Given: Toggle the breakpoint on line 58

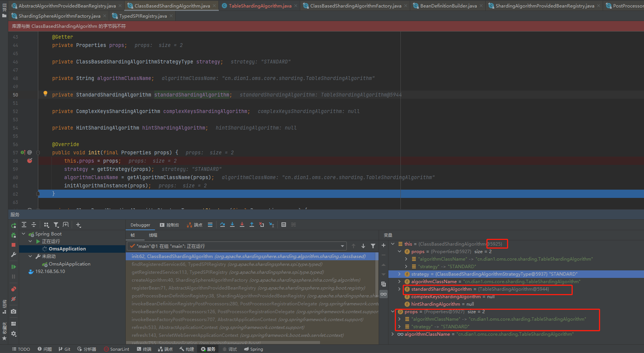Looking at the screenshot, I should tap(30, 161).
